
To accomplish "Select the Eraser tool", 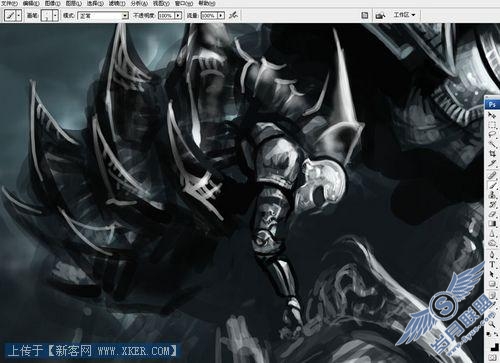I will click(492, 214).
